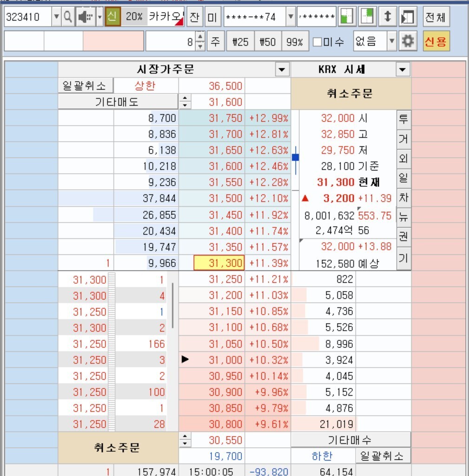Open the KRX 시세 dropdown
The width and height of the screenshot is (469, 476).
point(403,70)
